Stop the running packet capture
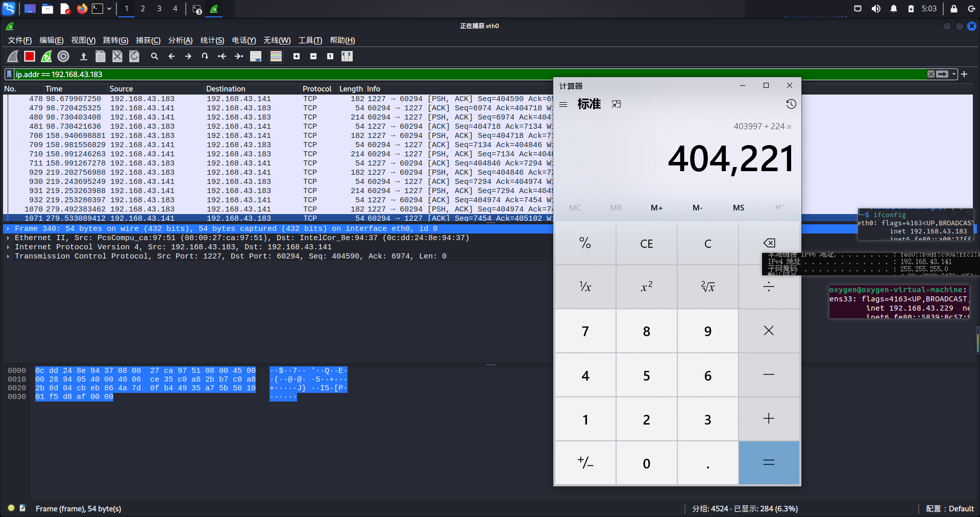 [30, 56]
